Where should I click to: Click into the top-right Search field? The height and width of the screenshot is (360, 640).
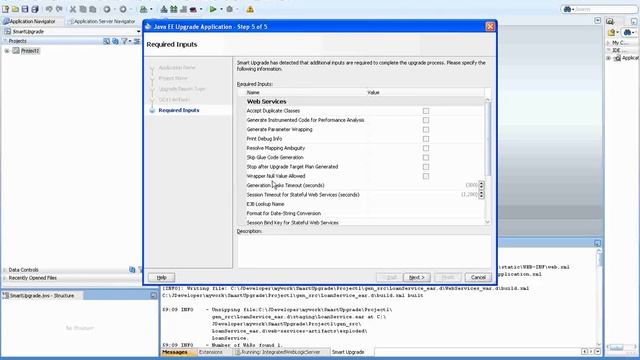click(x=606, y=9)
